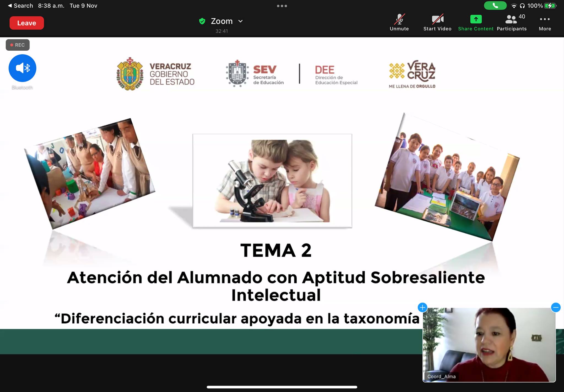This screenshot has height=392, width=564.
Task: Tap the TEMA 2 slide heading
Action: [276, 250]
